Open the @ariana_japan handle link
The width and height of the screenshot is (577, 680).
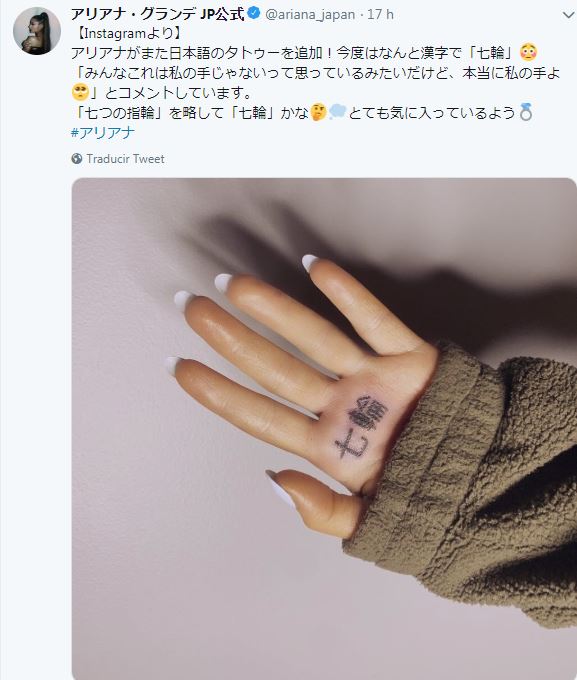pyautogui.click(x=310, y=15)
